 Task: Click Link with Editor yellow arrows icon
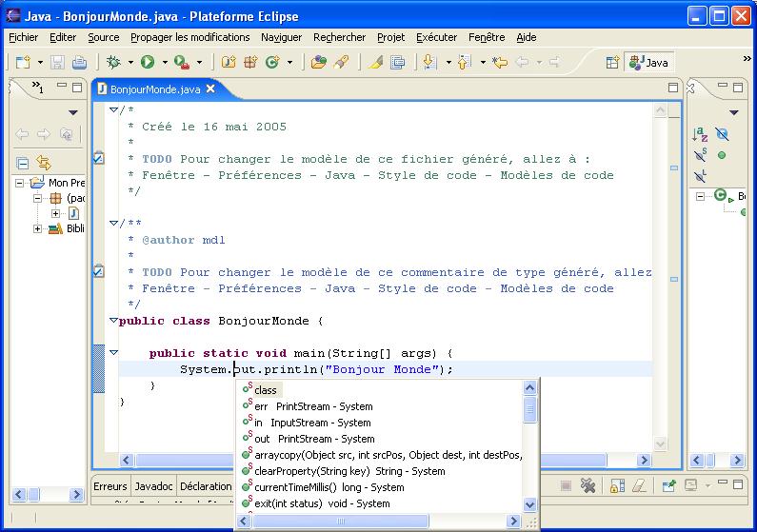(43, 163)
